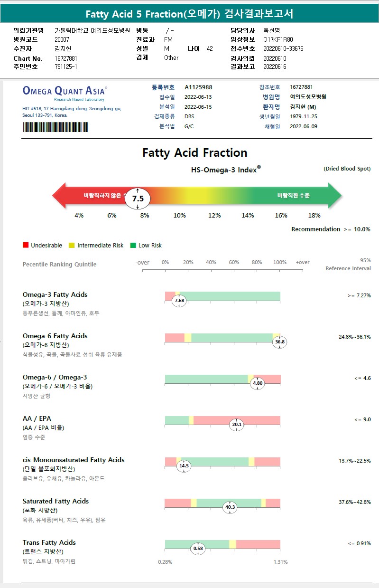Screen dimensions: 379x588
Task: Click the 4.80 Omega-6/Omega-3 ratio marker
Action: [258, 383]
